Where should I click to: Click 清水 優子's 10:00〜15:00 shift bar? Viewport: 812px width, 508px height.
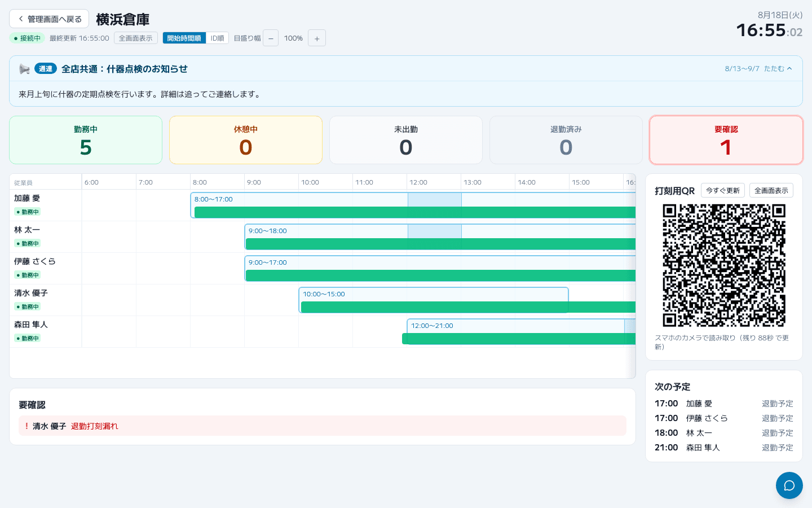coord(434,300)
